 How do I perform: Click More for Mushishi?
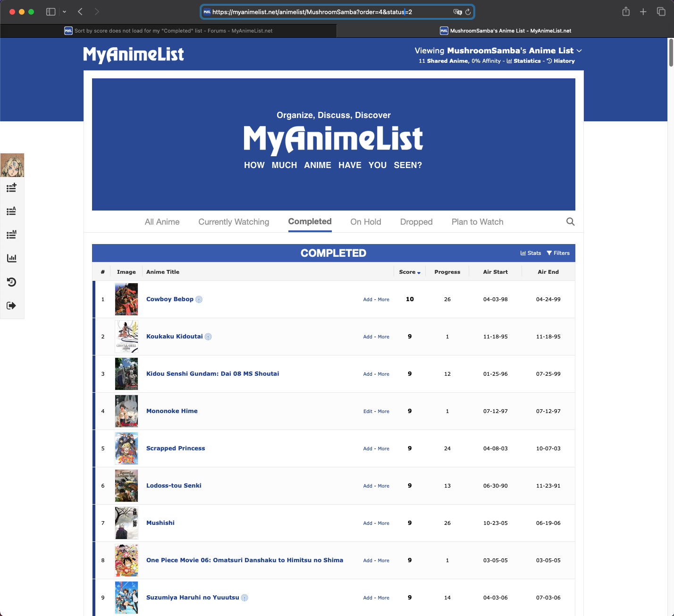[x=383, y=523]
